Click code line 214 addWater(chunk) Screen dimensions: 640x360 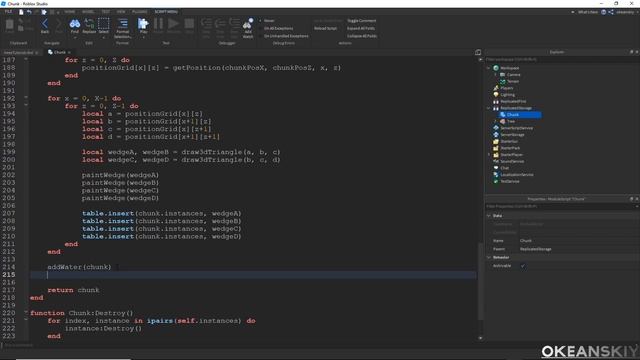[x=79, y=267]
